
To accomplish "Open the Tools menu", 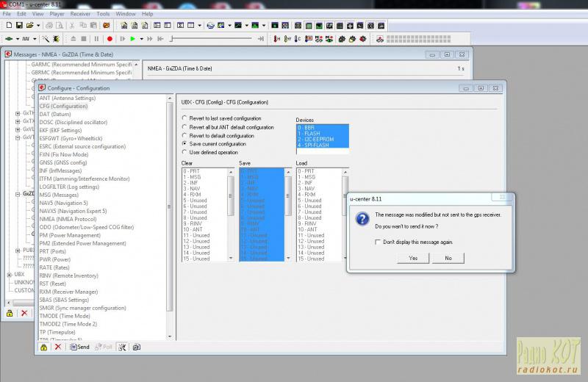I will coord(103,14).
